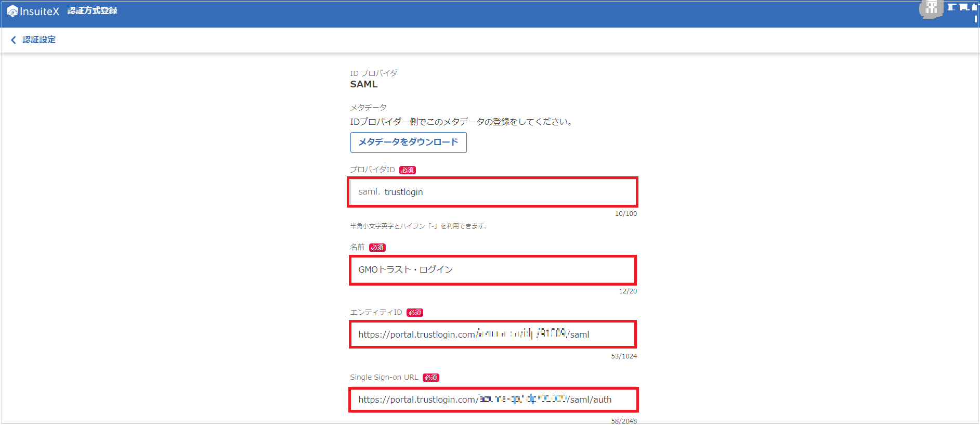This screenshot has width=980, height=425.
Task: Click the 認証方式登録 page title
Action: pos(93,11)
